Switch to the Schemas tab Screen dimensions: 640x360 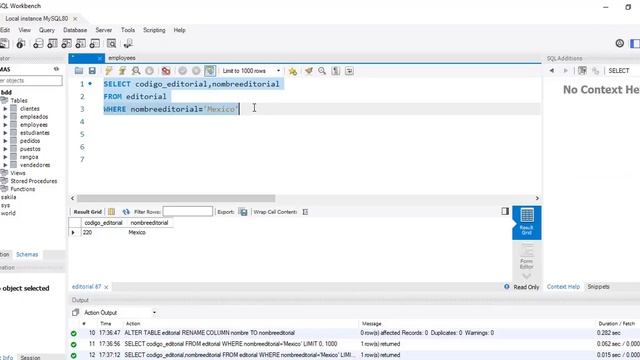(27, 255)
